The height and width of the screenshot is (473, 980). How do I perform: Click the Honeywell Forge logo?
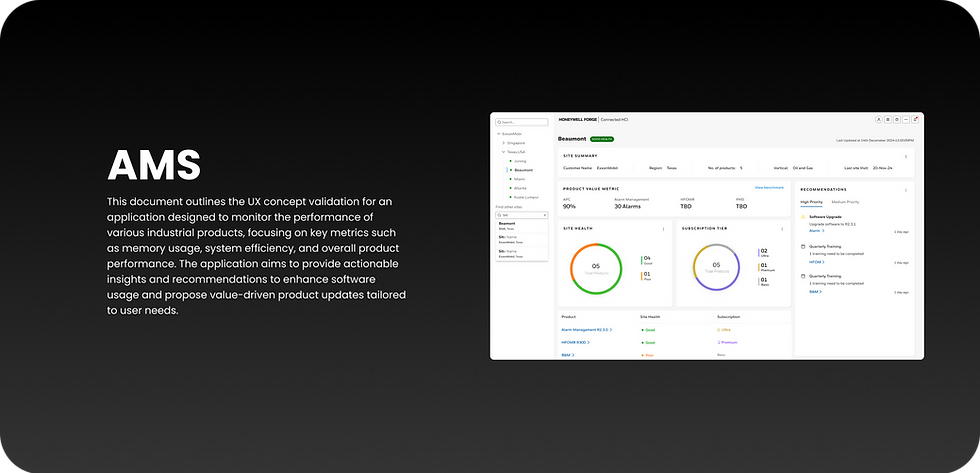(578, 119)
